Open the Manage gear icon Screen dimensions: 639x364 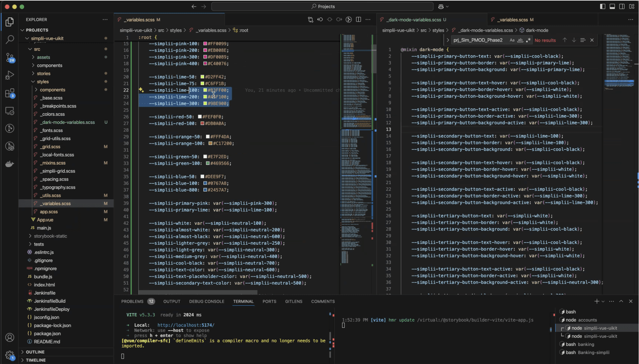point(10,355)
